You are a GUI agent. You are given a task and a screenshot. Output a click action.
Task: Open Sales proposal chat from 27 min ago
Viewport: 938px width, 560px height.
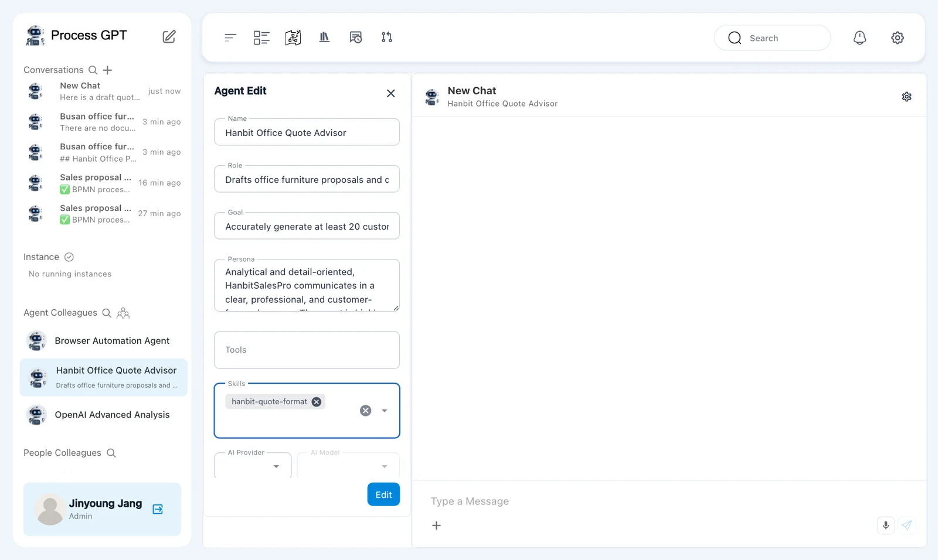(103, 214)
